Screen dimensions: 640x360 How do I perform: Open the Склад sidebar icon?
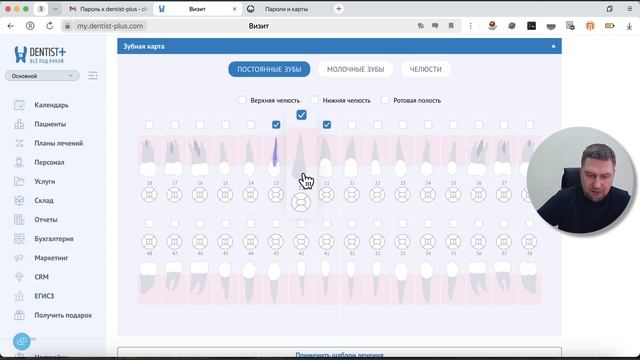(x=19, y=200)
